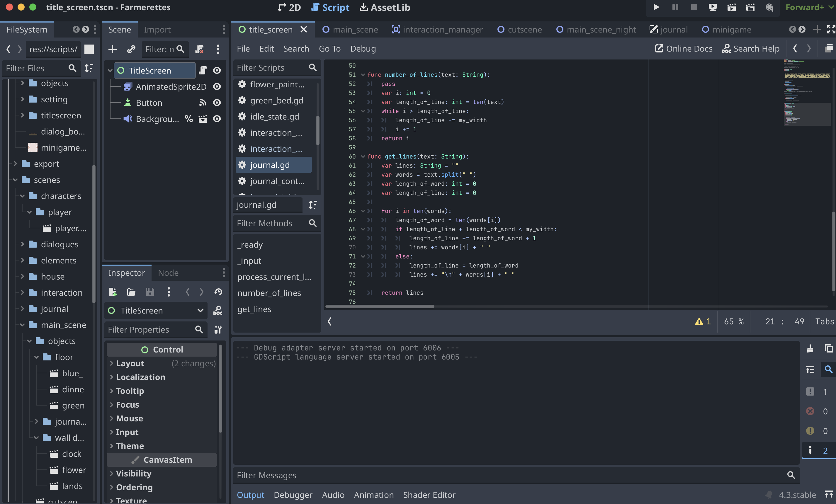Toggle standard messages filter showing 1
836x504 pixels.
818,392
